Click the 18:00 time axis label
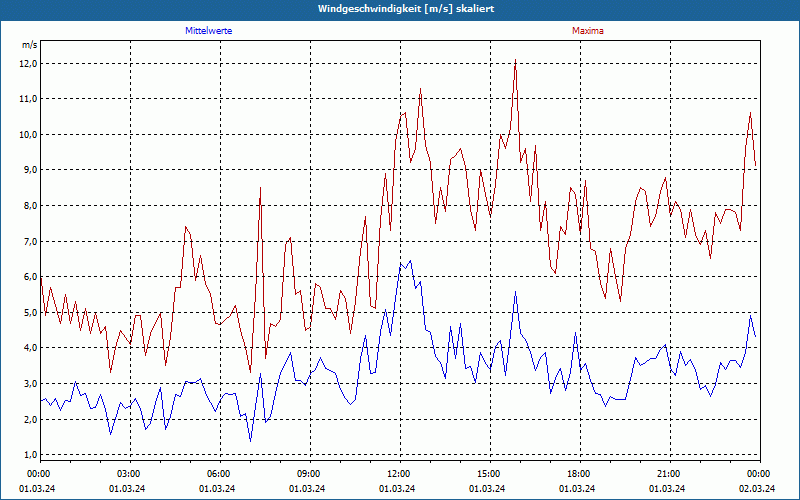Image resolution: width=800 pixels, height=500 pixels. (581, 474)
